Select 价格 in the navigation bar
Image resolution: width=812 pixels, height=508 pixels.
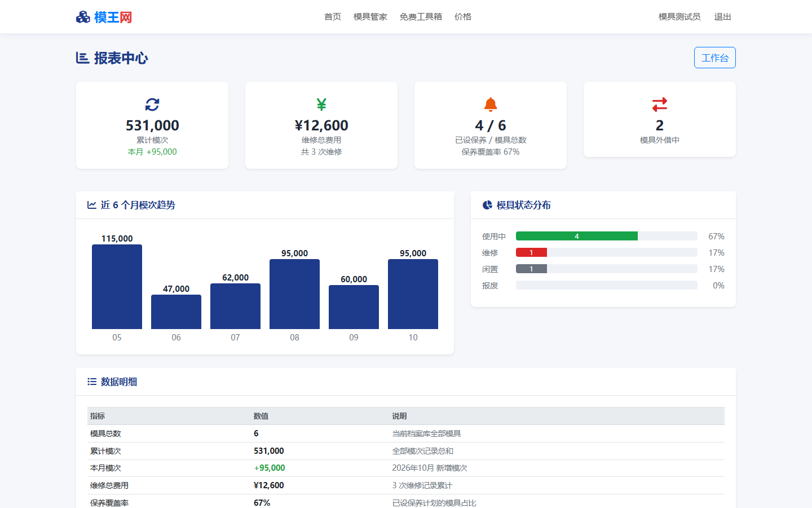click(x=463, y=17)
